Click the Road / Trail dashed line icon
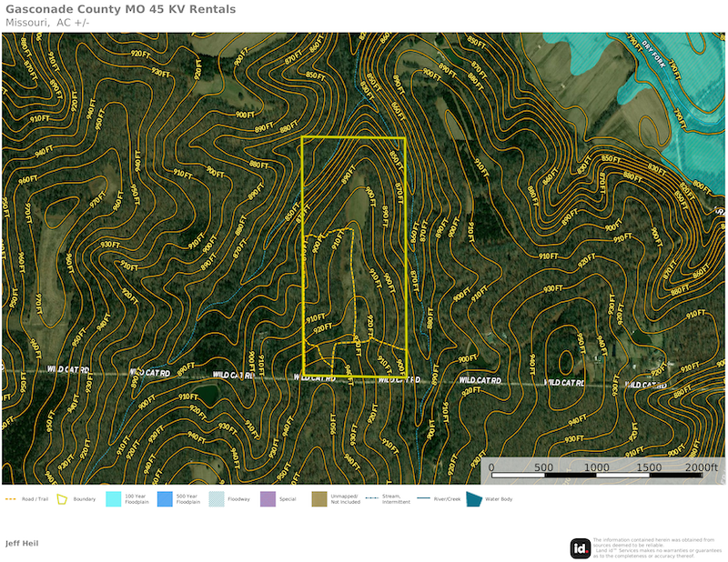728x562 pixels. point(11,499)
